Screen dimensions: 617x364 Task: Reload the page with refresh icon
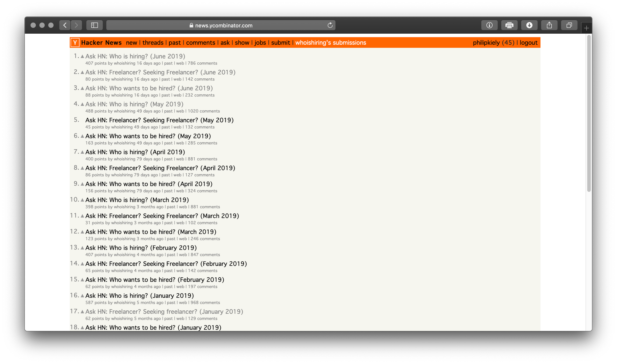[x=330, y=25]
